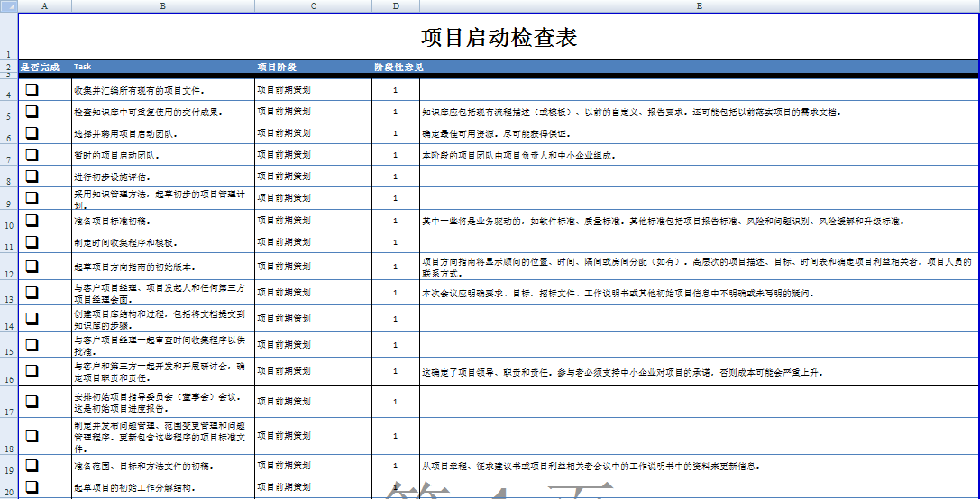Click the 项目阶段 header cell

(x=313, y=67)
